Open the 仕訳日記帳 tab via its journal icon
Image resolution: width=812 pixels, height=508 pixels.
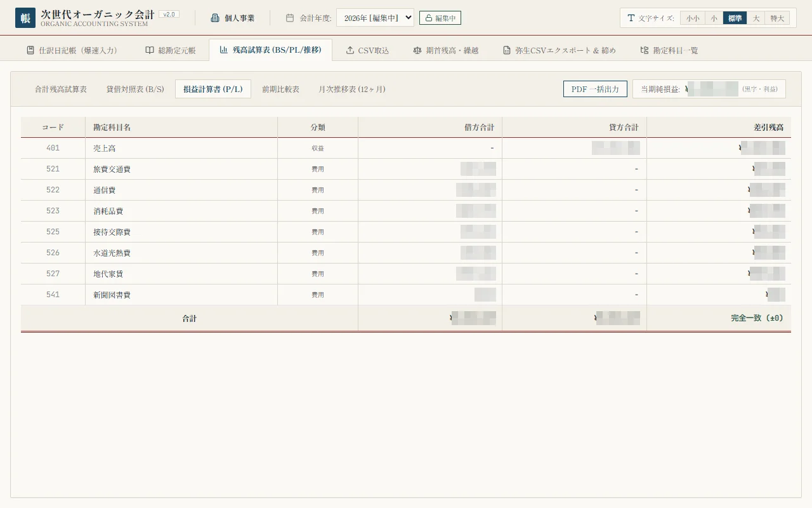[x=30, y=50]
